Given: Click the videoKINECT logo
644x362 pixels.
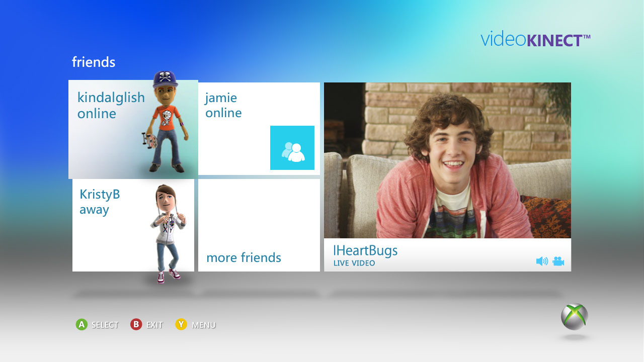Looking at the screenshot, I should coord(535,39).
